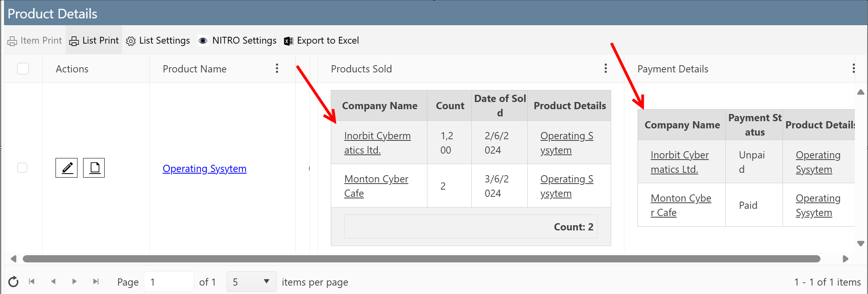Go to the first page
Screen dimensions: 868x294
pos(32,282)
